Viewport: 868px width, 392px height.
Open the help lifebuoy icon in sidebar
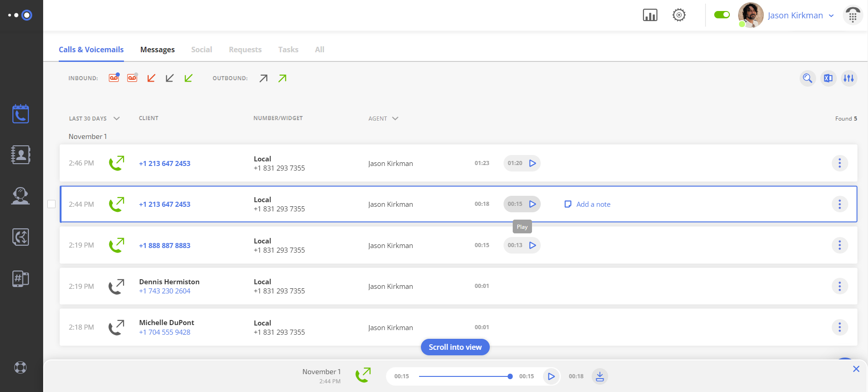pyautogui.click(x=21, y=368)
